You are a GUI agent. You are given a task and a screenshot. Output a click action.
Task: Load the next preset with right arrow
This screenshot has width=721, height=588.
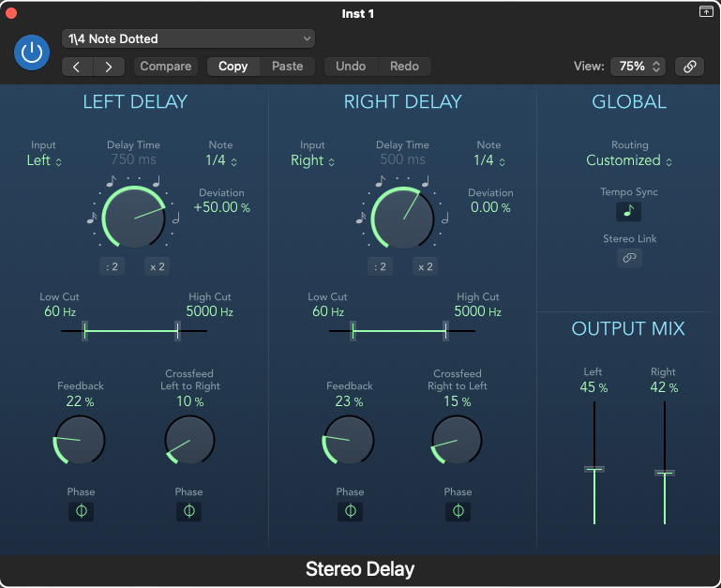point(109,67)
